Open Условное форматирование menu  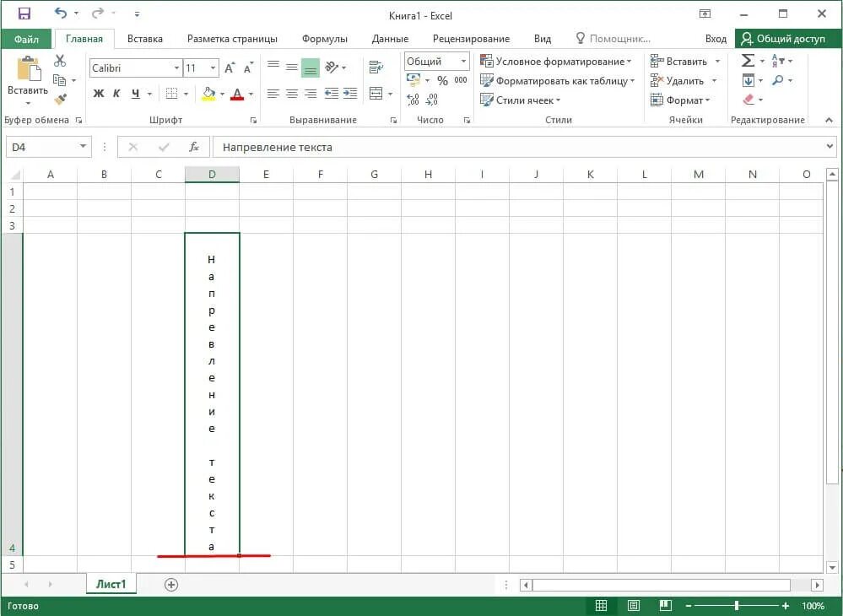click(x=556, y=62)
